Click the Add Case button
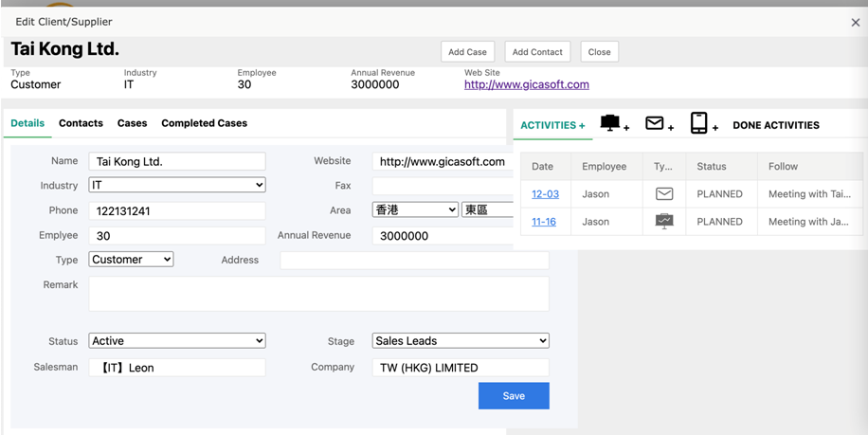 click(x=467, y=52)
